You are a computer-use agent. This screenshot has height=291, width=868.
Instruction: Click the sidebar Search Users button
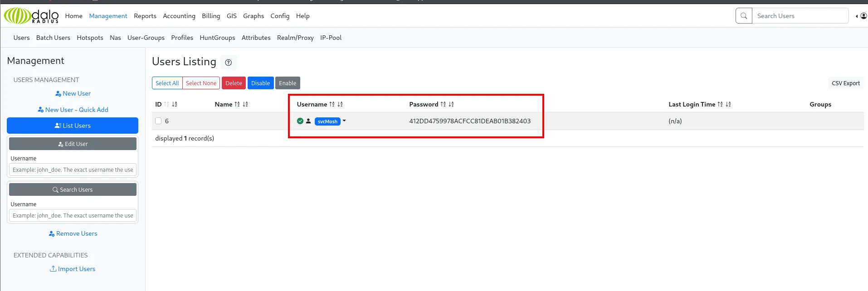pos(73,189)
